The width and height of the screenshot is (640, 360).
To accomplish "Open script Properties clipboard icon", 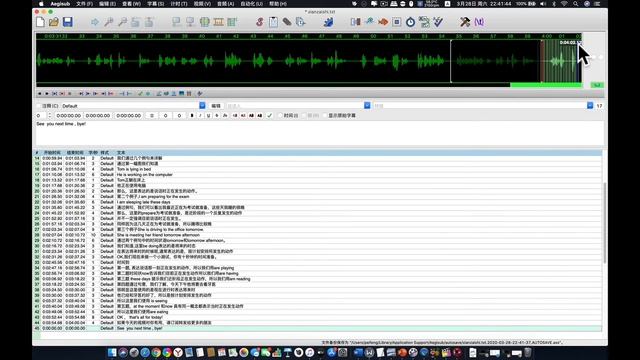I will (273, 22).
